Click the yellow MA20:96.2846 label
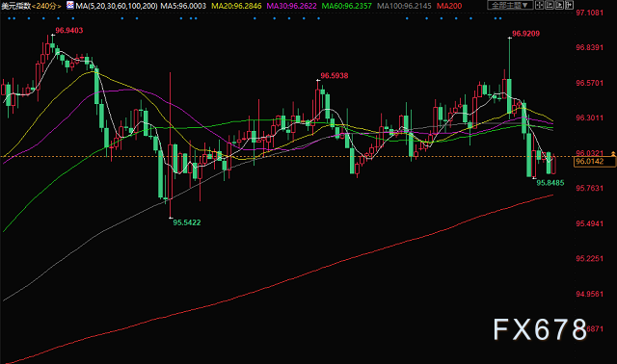The height and width of the screenshot is (364, 617). 236,6
